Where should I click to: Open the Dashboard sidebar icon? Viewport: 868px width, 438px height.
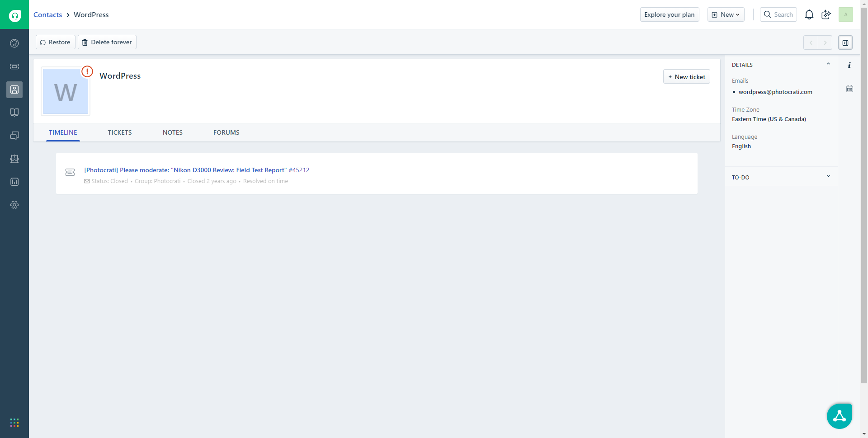14,43
